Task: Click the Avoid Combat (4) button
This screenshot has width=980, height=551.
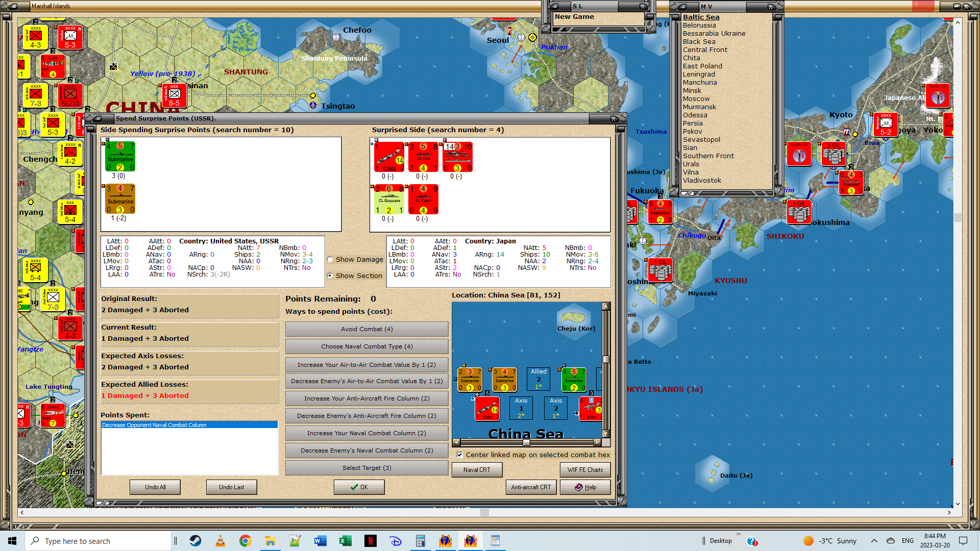Action: tap(366, 329)
